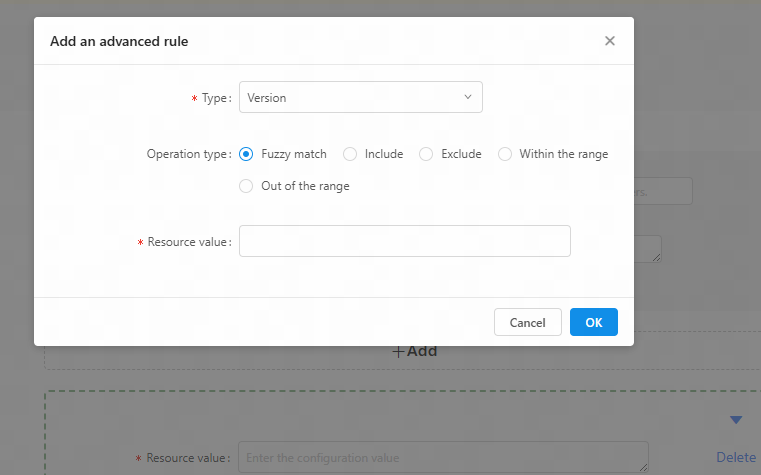Pick the Exclude radio button

426,154
